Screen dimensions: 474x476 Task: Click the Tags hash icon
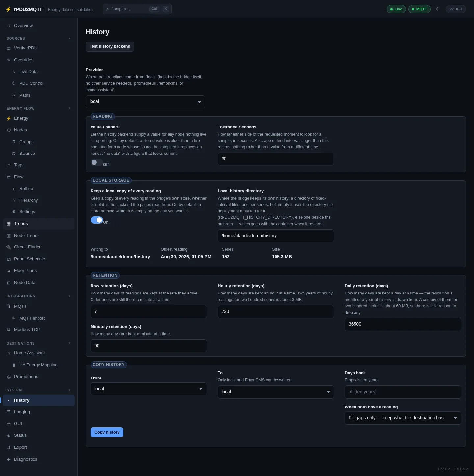[x=9, y=165]
